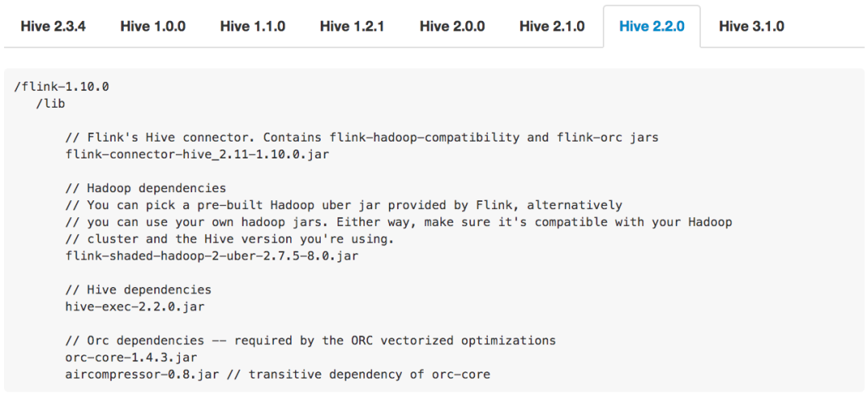Click the "// Hive dependencies" comment line
Image resolution: width=868 pixels, height=394 pixels.
(138, 289)
